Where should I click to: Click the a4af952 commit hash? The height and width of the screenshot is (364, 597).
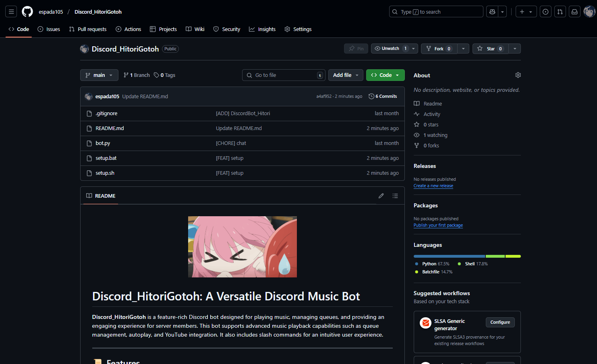coord(324,96)
